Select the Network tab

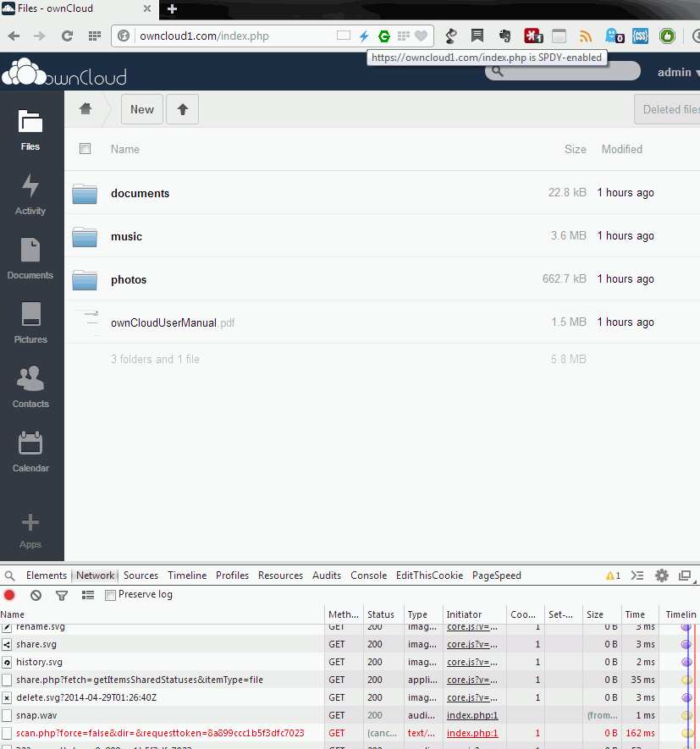tap(95, 576)
